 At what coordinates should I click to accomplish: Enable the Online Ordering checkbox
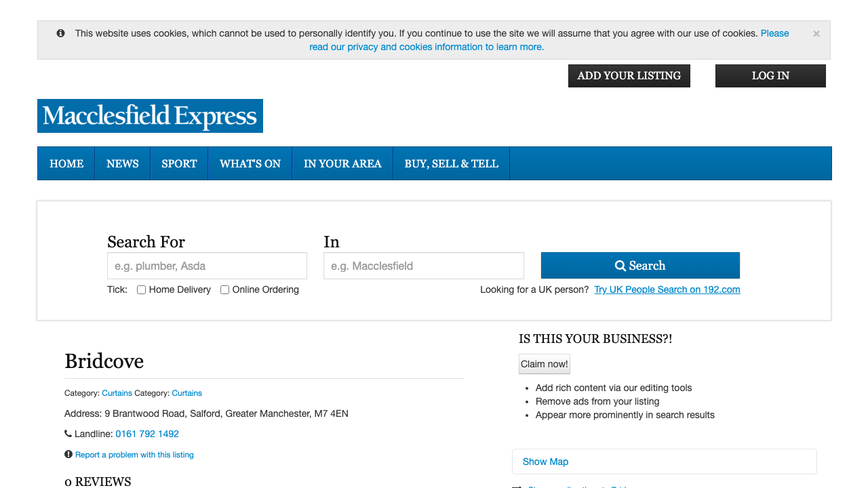(225, 290)
